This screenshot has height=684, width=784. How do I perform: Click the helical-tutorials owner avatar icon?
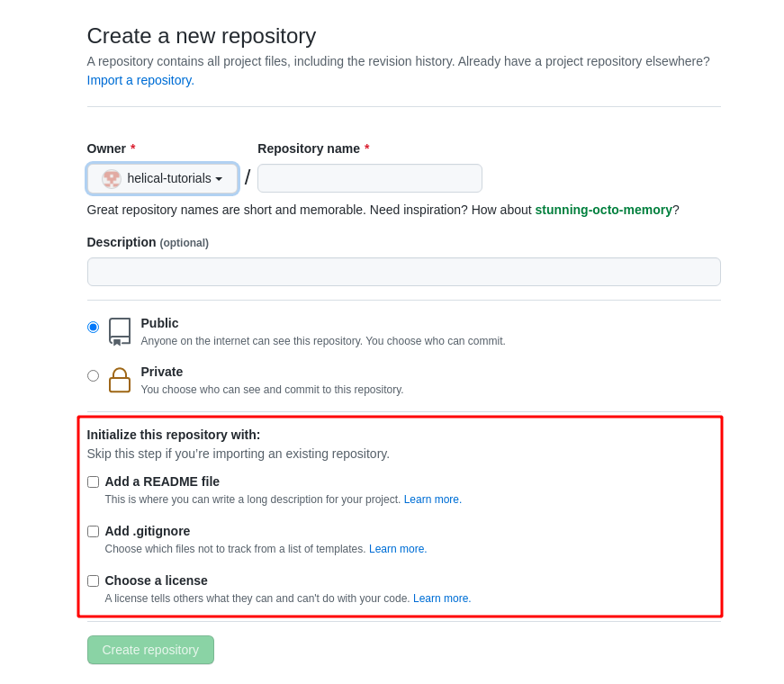pos(112,178)
